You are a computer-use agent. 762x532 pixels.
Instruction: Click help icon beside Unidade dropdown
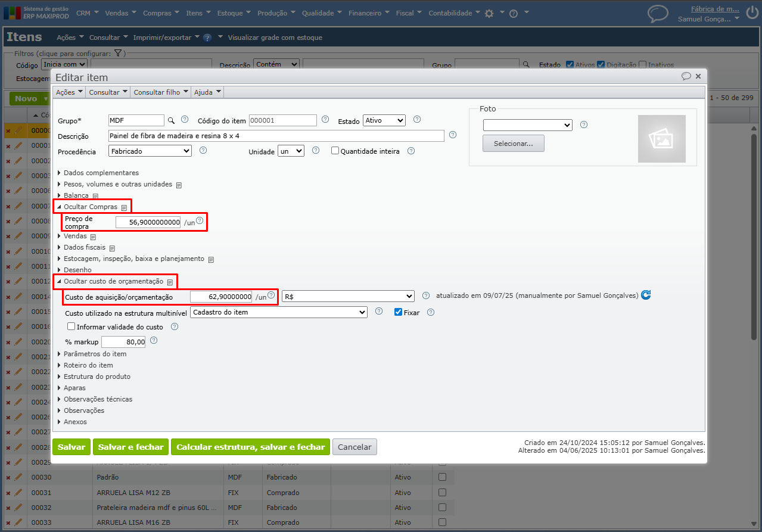point(316,150)
